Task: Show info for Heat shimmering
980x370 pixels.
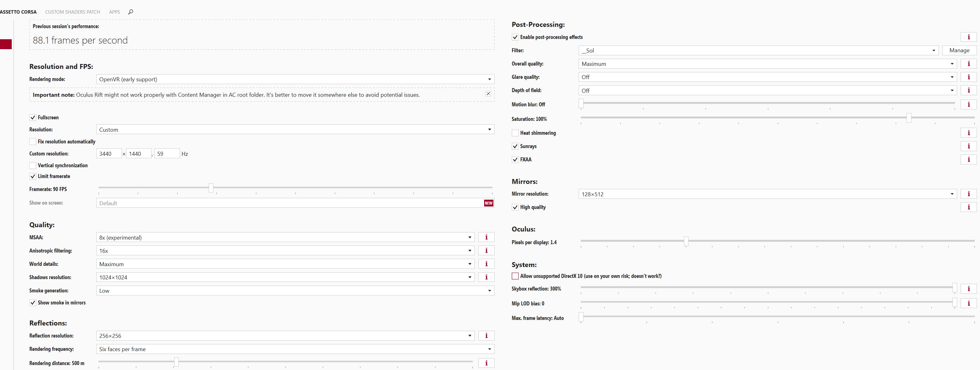Action: (x=969, y=133)
